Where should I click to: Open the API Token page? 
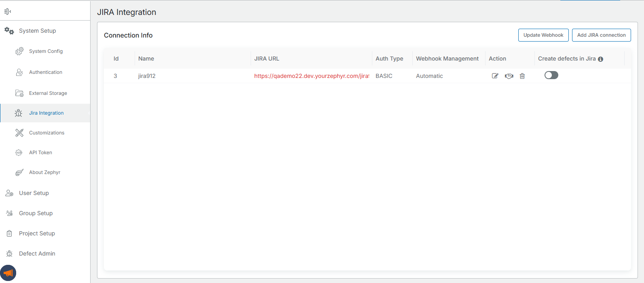(x=40, y=153)
